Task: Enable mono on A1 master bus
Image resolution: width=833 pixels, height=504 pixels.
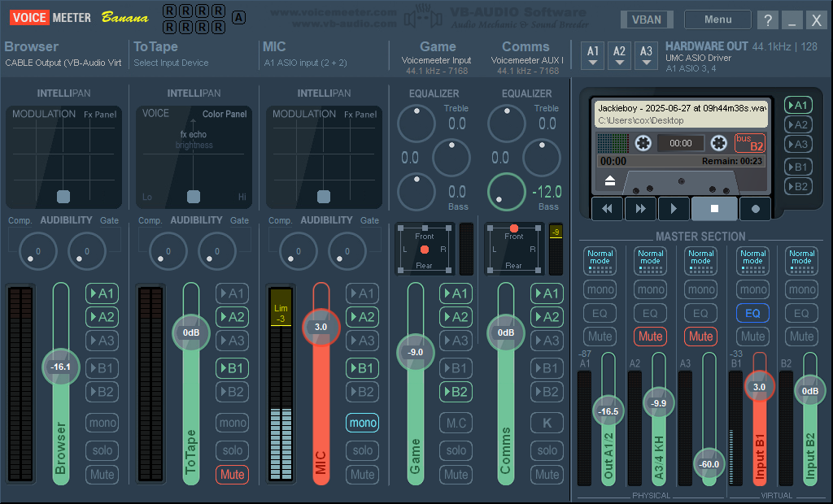Action: click(600, 289)
